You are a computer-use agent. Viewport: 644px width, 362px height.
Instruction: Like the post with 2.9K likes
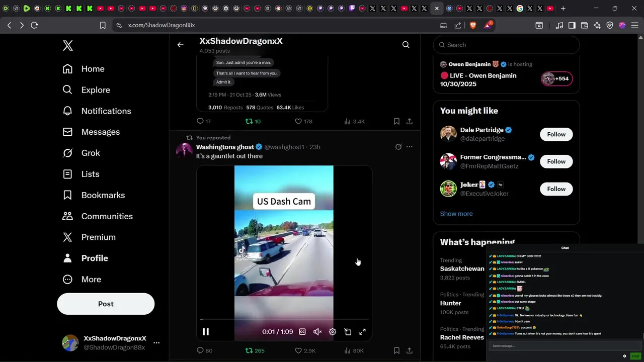[x=305, y=350]
